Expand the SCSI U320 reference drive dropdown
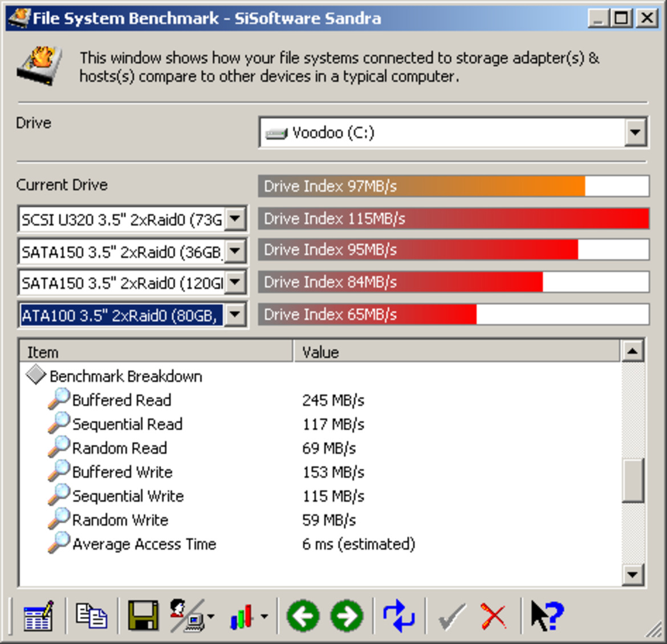 tap(235, 219)
